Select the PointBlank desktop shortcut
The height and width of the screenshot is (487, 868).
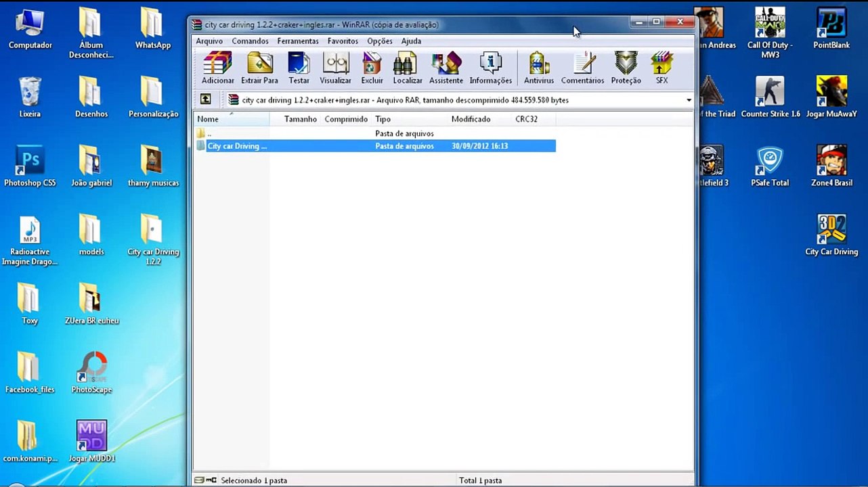click(x=831, y=28)
